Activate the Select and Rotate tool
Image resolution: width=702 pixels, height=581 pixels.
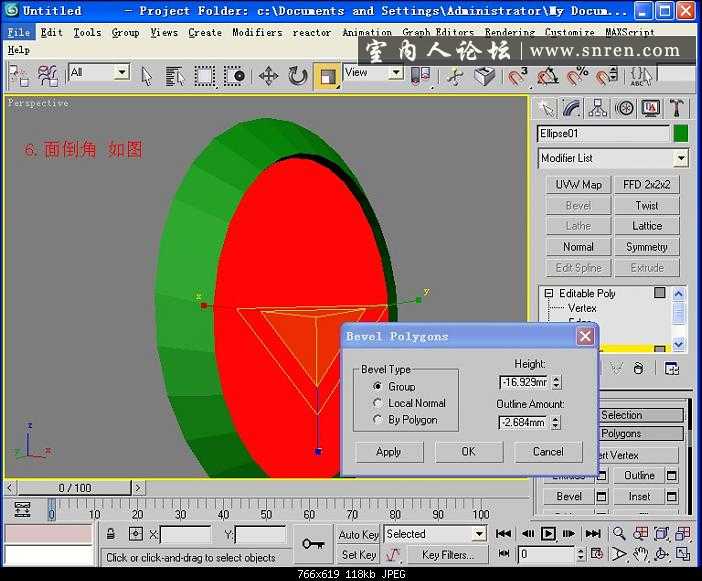(x=297, y=75)
